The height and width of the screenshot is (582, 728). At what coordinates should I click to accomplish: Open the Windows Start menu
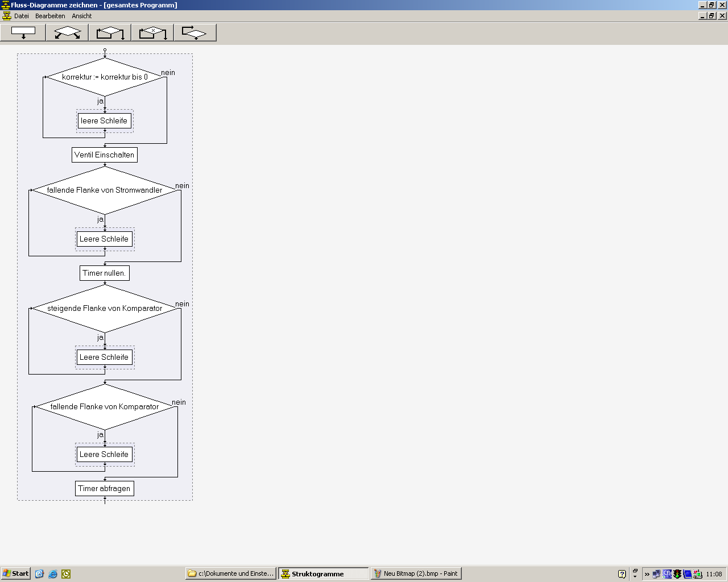point(15,573)
